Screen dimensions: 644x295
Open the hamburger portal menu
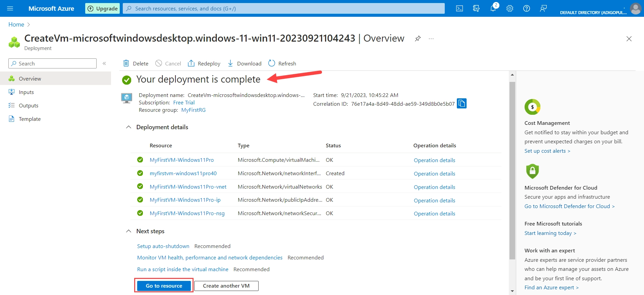[x=10, y=8]
